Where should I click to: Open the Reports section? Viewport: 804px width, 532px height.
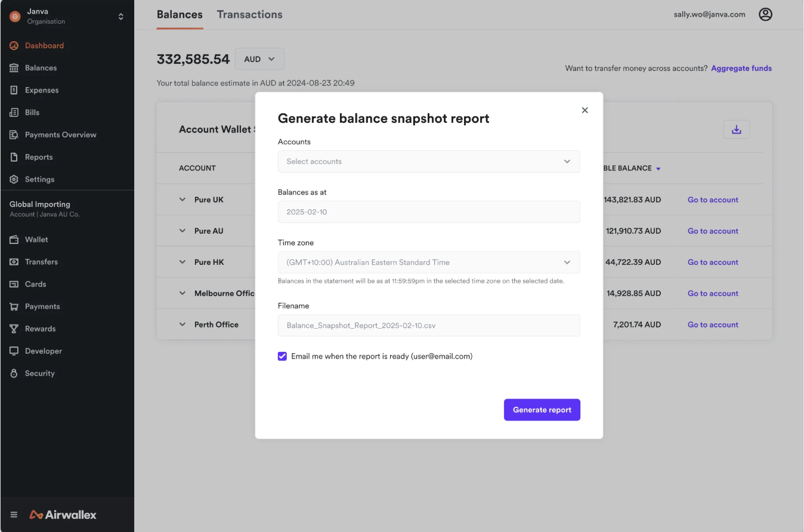tap(39, 157)
